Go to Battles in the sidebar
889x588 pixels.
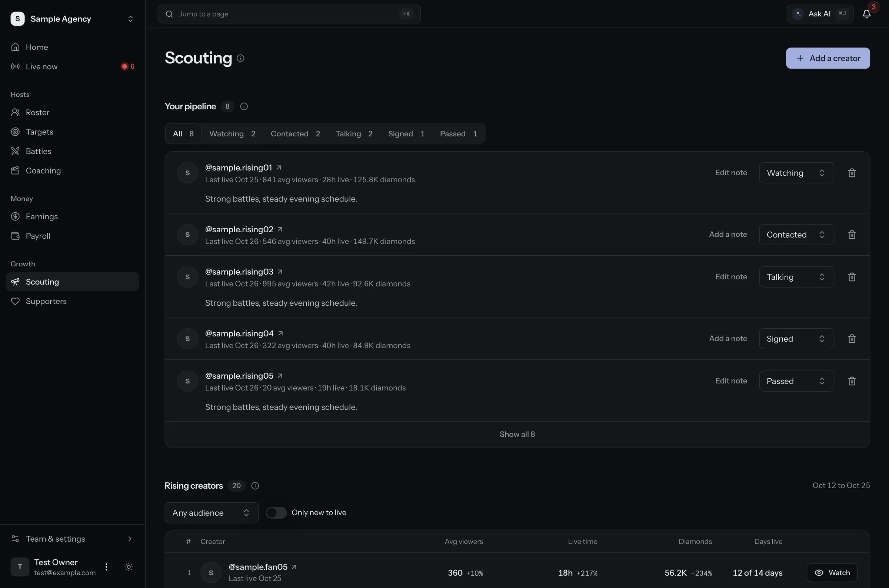73,151
